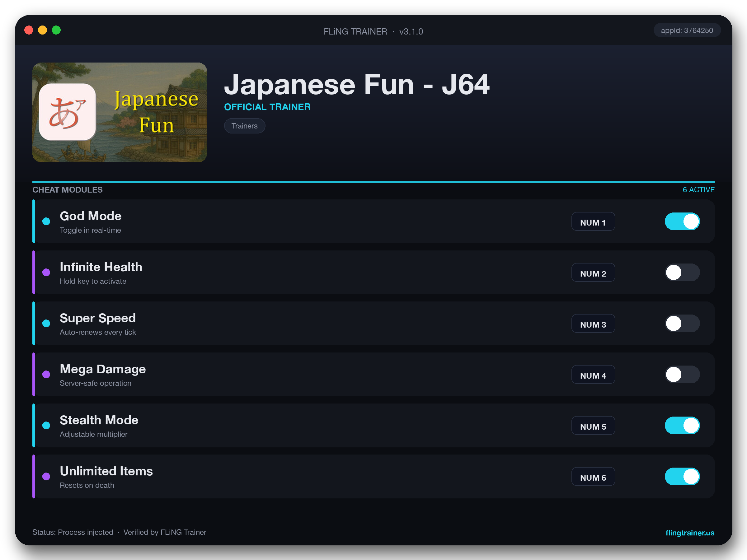Click the NUM 1 hotkey button

593,222
